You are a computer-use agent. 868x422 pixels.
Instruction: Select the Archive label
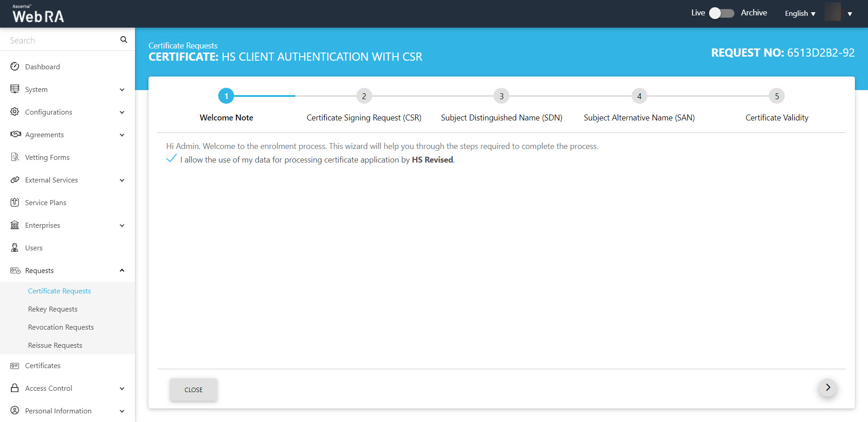click(x=754, y=13)
